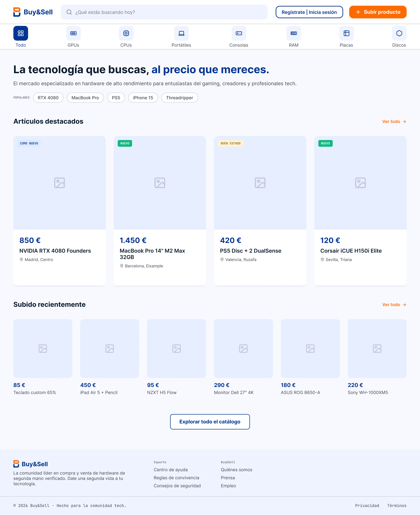Focus the '¿Qué estás buscando hoy?' search field
Viewport: 420px width, 515px height.
coord(164,12)
